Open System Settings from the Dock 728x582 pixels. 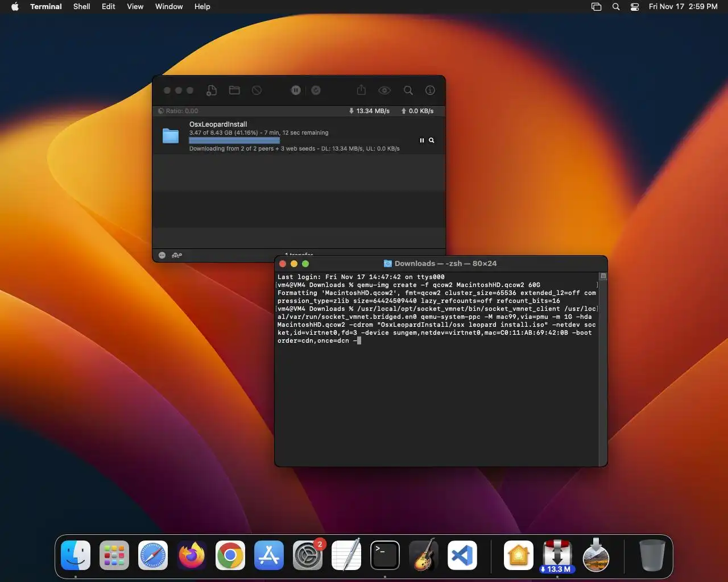pyautogui.click(x=308, y=555)
